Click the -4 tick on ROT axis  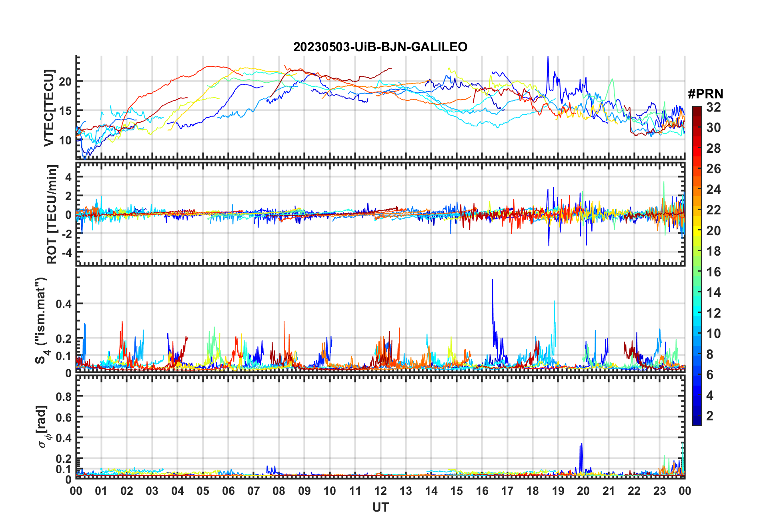[x=66, y=252]
